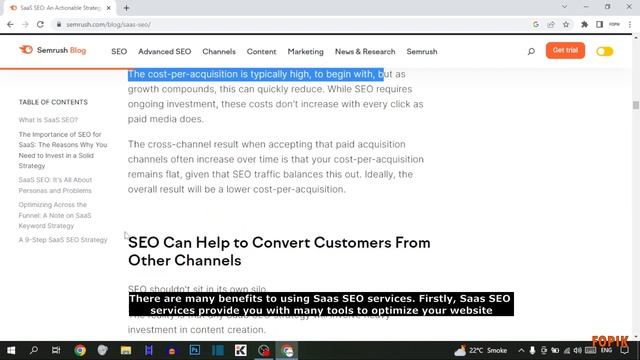Click the lock icon in address bar
This screenshot has width=640, height=360.
point(59,24)
